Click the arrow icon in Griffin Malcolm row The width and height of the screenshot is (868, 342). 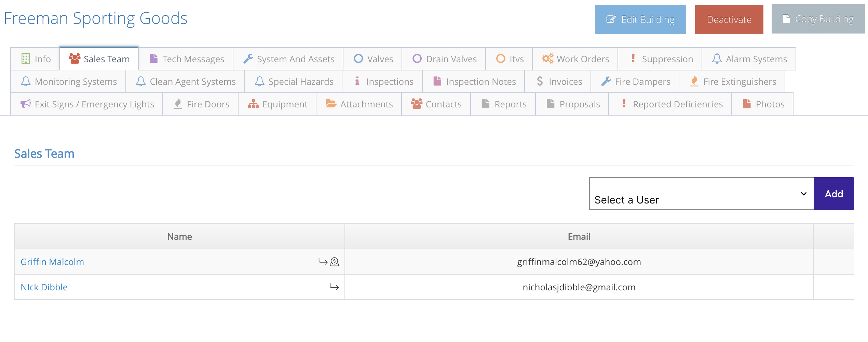coord(323,262)
